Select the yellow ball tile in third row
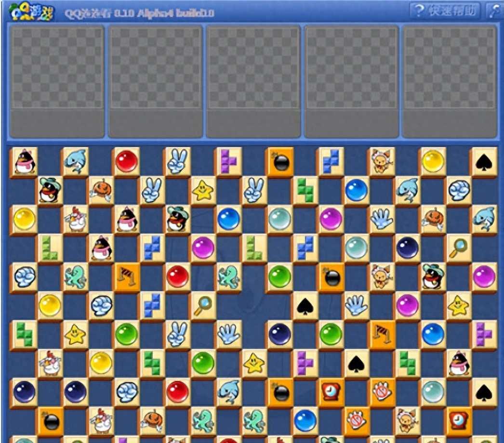504x443 pixels. pyautogui.click(x=24, y=219)
